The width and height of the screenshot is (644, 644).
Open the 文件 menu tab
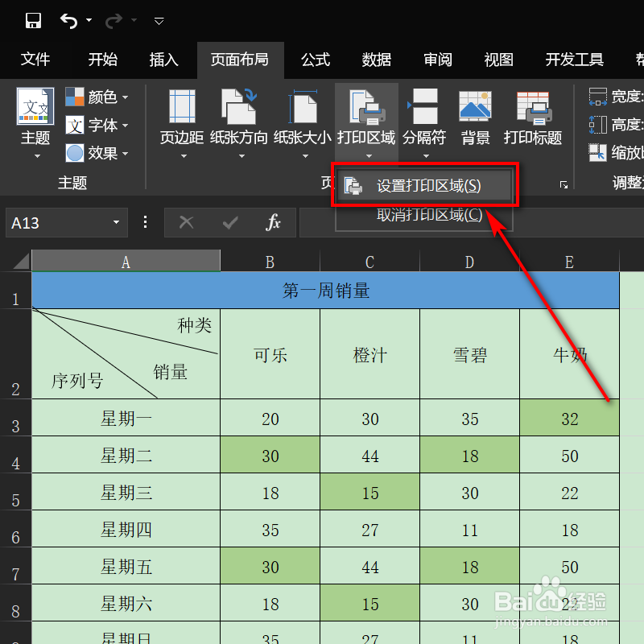(x=35, y=60)
